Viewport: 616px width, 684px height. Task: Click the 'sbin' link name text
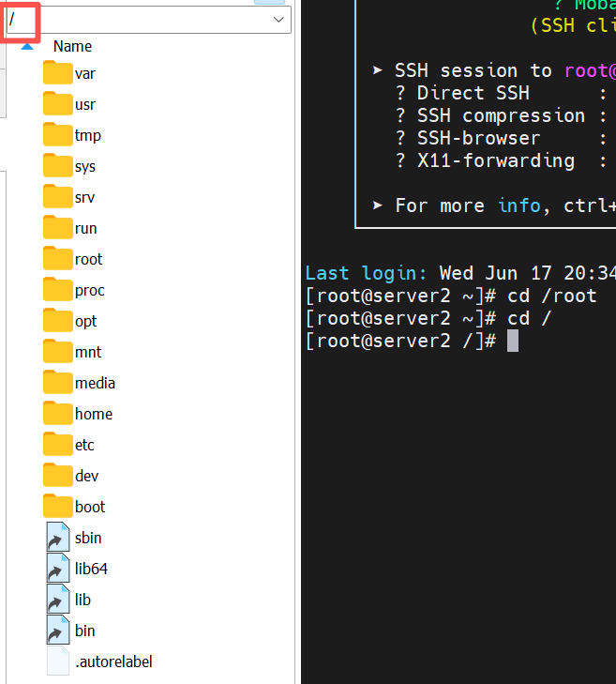[88, 538]
